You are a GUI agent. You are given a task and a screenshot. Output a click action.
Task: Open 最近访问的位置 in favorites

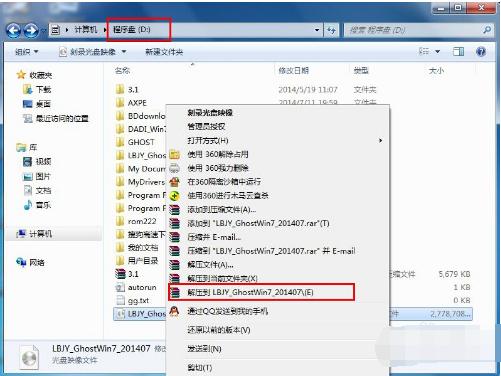(x=56, y=118)
